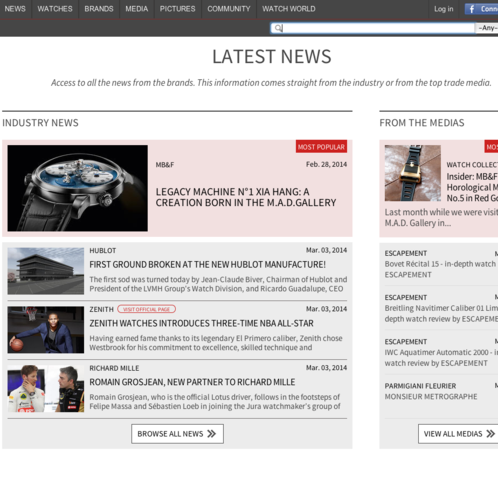Click the View All Medias button
Image resolution: width=498 pixels, height=478 pixels.
[x=458, y=434]
